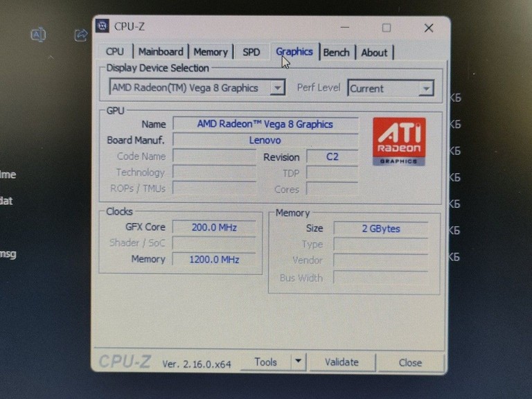Click the empty TDP field
The height and width of the screenshot is (399, 532).
(332, 173)
